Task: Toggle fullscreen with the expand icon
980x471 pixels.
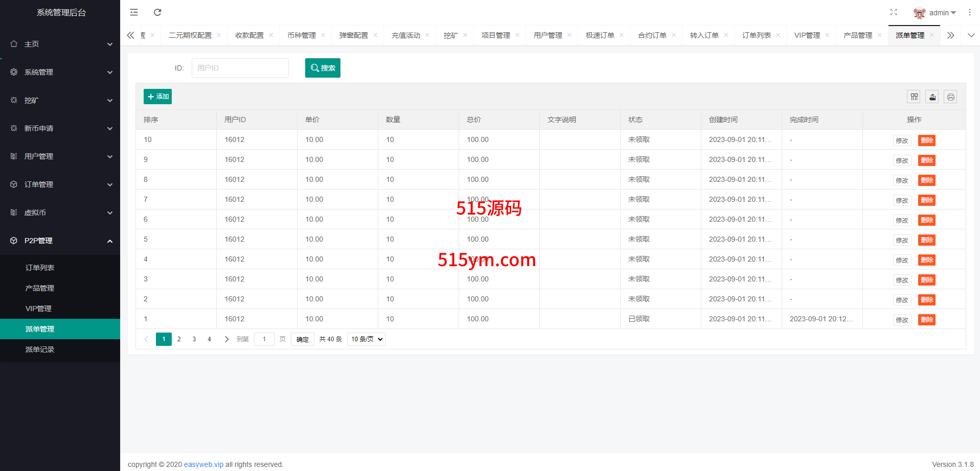Action: [894, 12]
